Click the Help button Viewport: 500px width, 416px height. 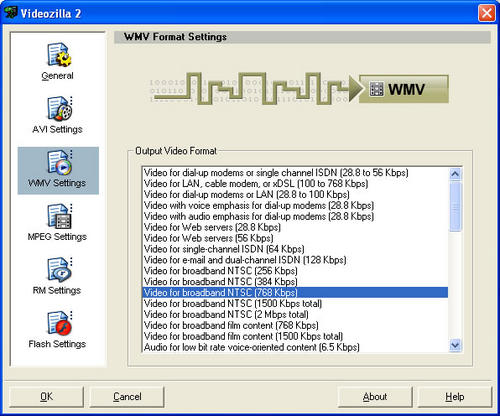click(x=455, y=397)
